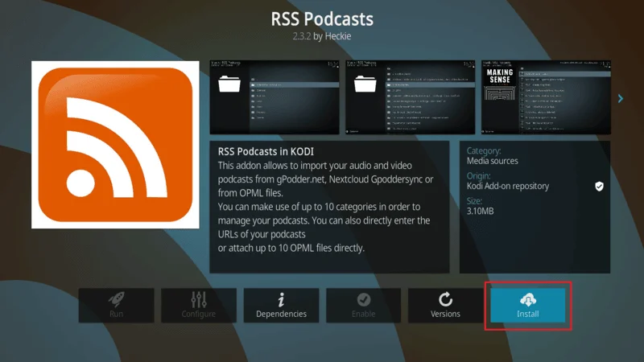Open the Versions list
Viewport: 644px width, 362px height.
coord(445,306)
